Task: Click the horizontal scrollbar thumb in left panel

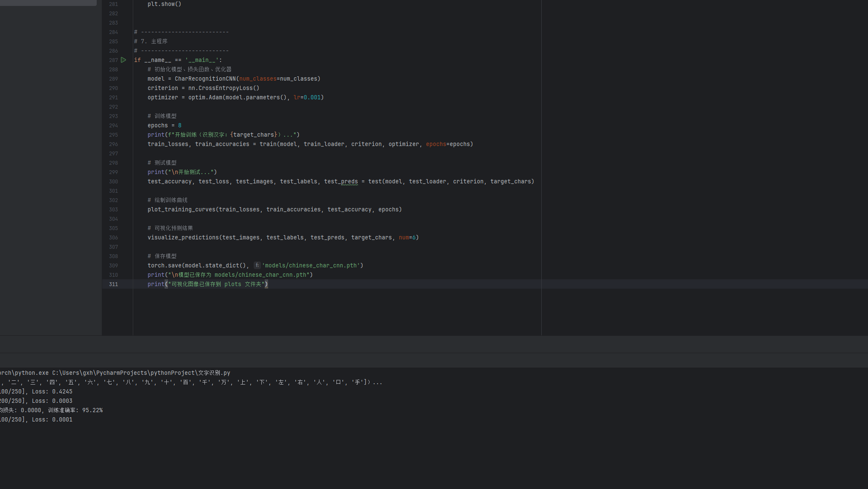Action: click(48, 3)
